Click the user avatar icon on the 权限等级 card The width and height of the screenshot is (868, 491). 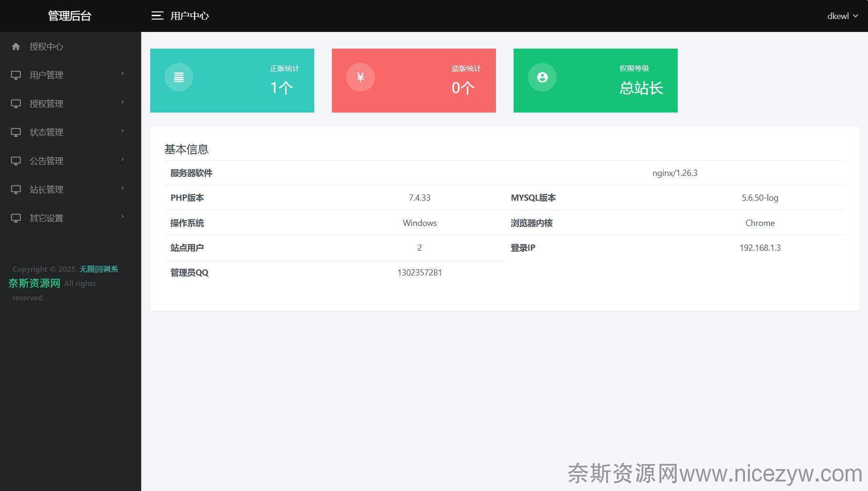click(x=542, y=77)
